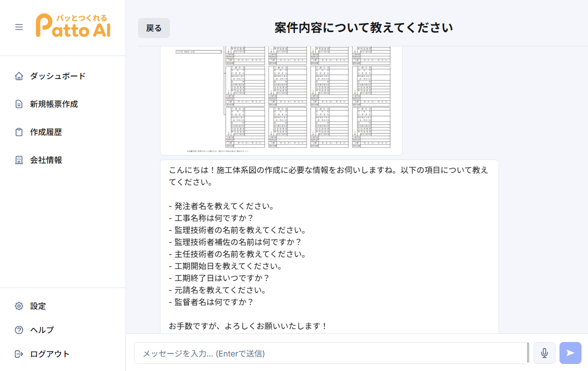
Task: Click the 戻る back button
Action: tap(153, 28)
